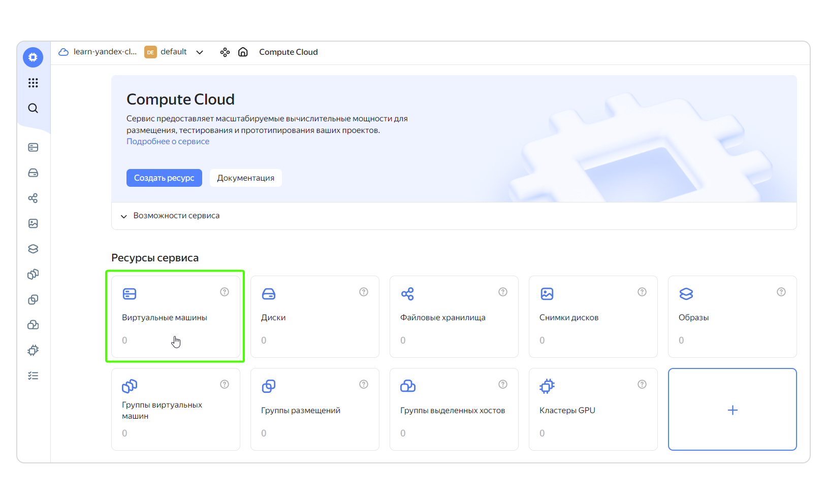The height and width of the screenshot is (504, 827).
Task: Open GPU clusters from sidebar chip icon
Action: 33,350
